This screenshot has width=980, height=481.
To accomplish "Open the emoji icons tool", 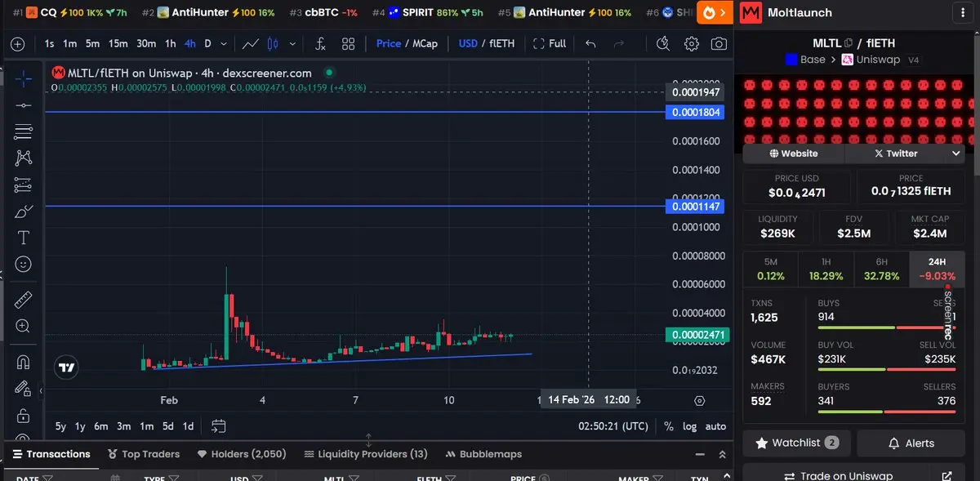I will (x=23, y=265).
